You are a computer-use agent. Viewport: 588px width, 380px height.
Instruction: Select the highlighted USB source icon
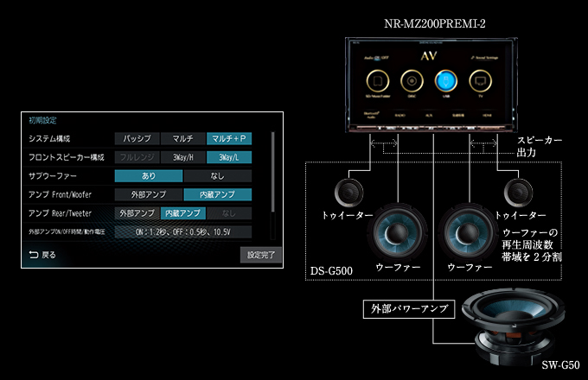pyautogui.click(x=446, y=80)
